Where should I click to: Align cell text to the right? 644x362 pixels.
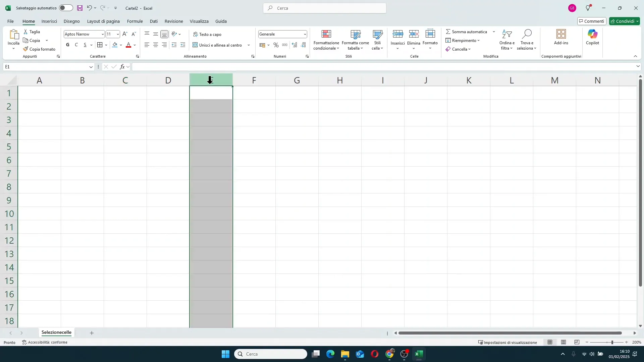tap(164, 45)
